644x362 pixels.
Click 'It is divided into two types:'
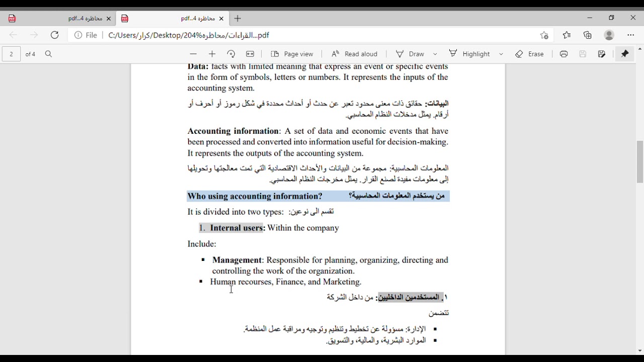click(x=235, y=212)
